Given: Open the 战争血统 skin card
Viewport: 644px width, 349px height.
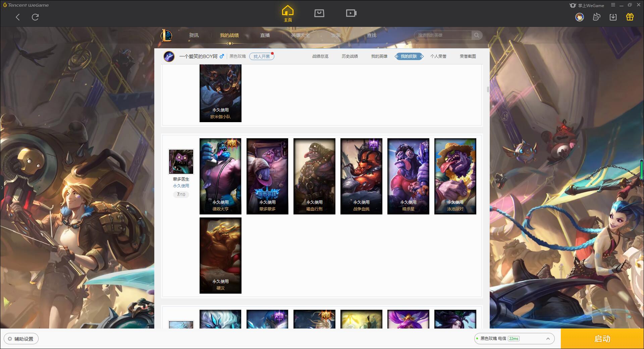Looking at the screenshot, I should click(x=361, y=176).
